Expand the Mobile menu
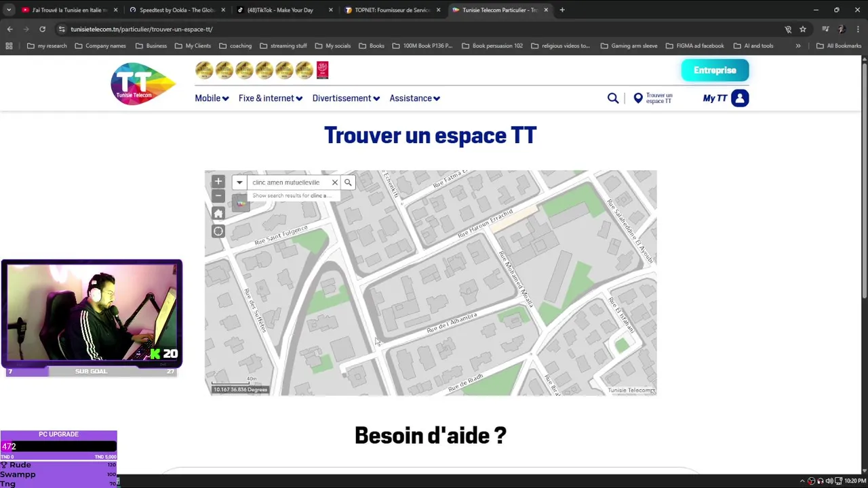This screenshot has height=488, width=868. (x=212, y=98)
